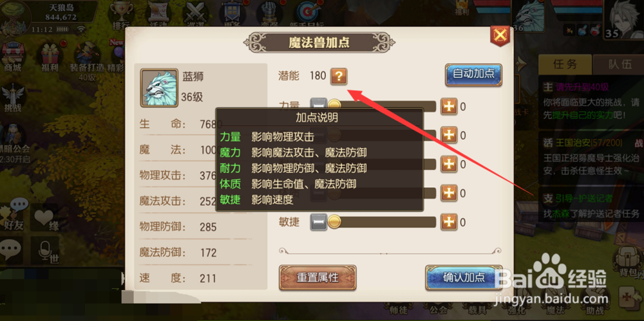Open the 福利 gift icon on left
Image resolution: width=644 pixels, height=321 pixels.
point(50,57)
